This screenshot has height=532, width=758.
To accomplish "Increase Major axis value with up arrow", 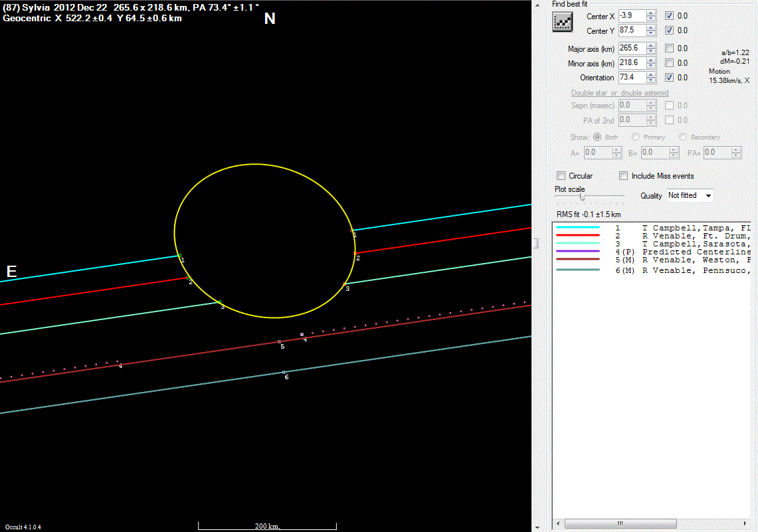I will [x=651, y=45].
